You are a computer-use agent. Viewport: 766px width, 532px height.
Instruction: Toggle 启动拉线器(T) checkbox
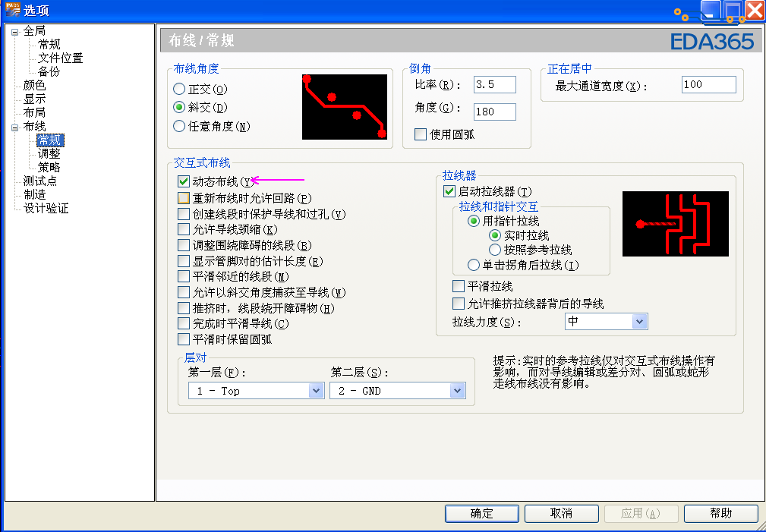[x=449, y=191]
